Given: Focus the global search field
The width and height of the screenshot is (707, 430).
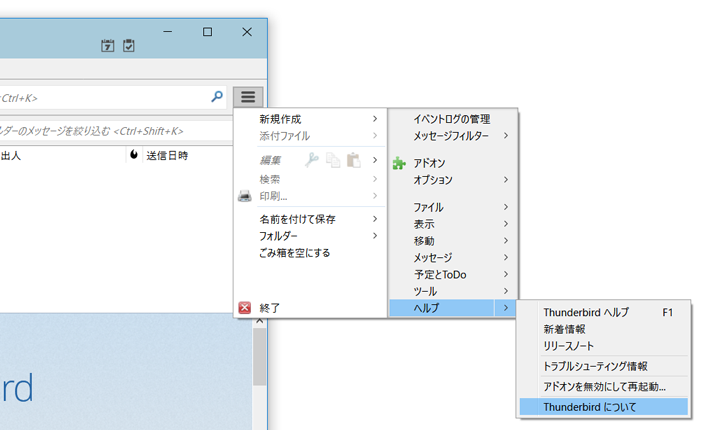Looking at the screenshot, I should pos(113,97).
